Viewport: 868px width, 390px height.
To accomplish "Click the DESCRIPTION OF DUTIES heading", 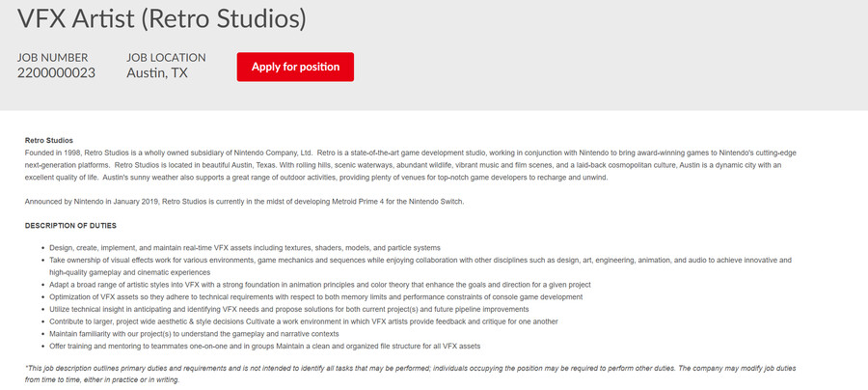I will pos(71,225).
